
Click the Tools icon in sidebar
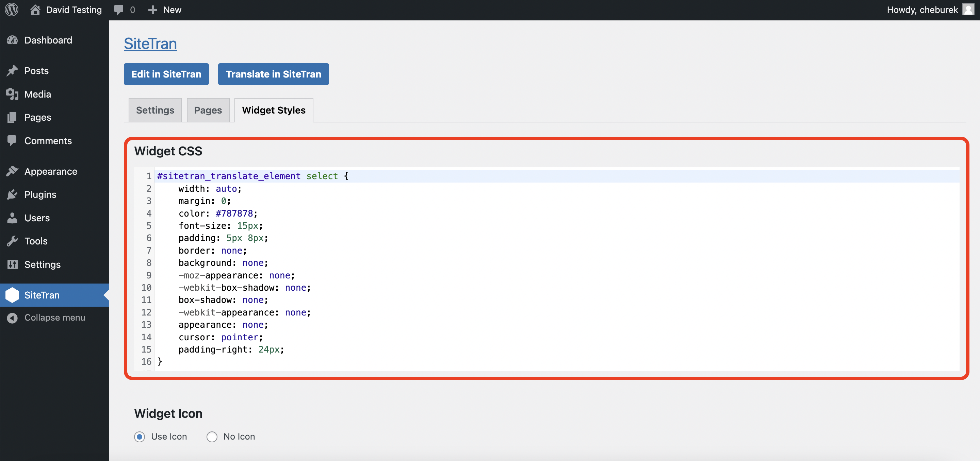(13, 241)
